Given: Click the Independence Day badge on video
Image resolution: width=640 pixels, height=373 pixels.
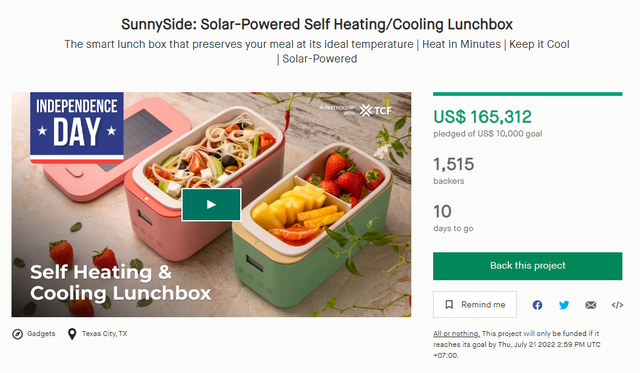Looking at the screenshot, I should point(77,128).
